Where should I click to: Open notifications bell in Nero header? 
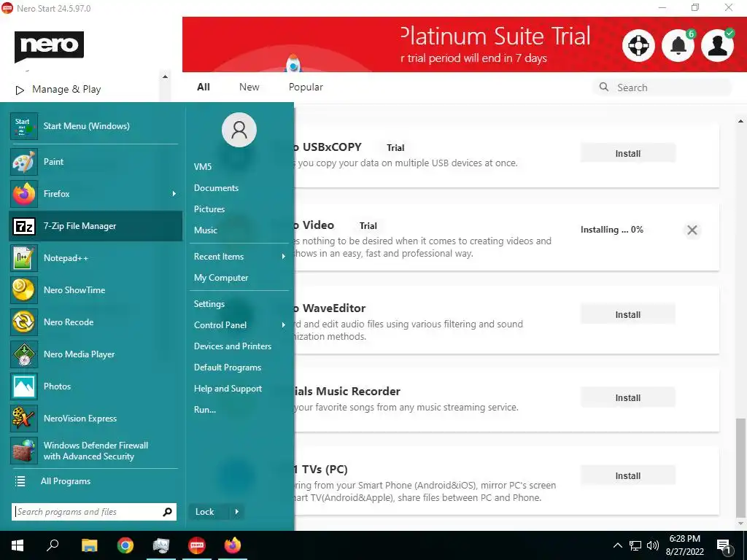coord(678,46)
